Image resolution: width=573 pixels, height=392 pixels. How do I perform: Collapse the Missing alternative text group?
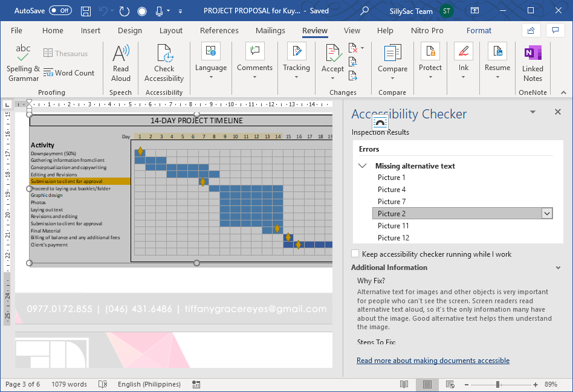coord(363,166)
